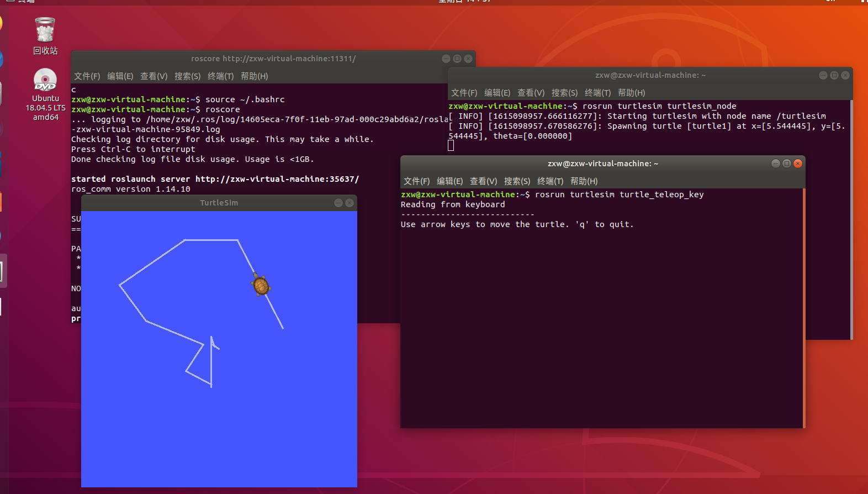Open 编辑(E) menu in turtlesim_node terminal
Image resolution: width=868 pixels, height=494 pixels.
point(497,93)
